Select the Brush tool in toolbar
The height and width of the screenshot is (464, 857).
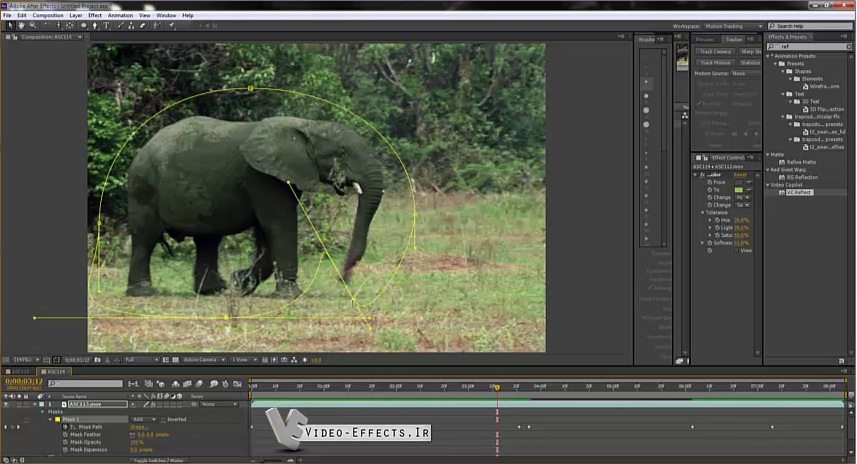click(x=121, y=26)
